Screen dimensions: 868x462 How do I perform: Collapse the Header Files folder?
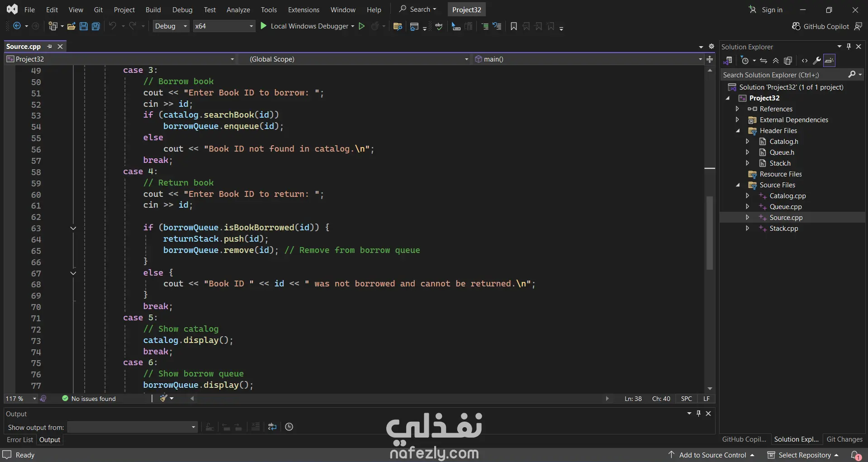pyautogui.click(x=738, y=131)
